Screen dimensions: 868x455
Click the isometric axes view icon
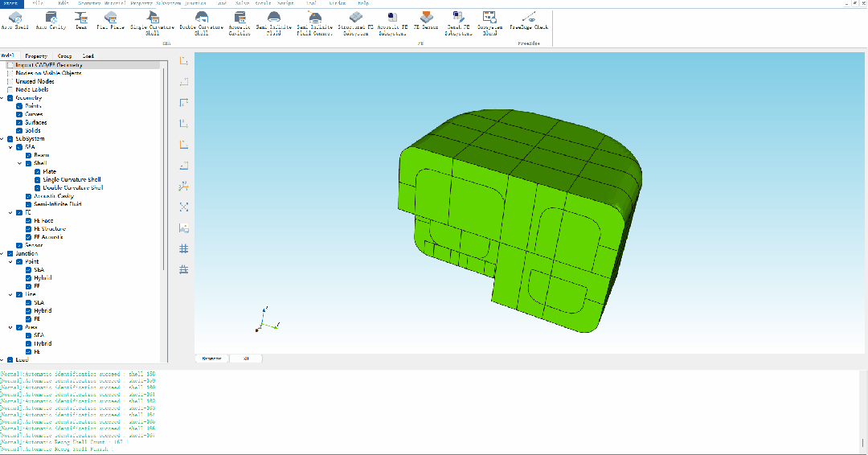[184, 186]
